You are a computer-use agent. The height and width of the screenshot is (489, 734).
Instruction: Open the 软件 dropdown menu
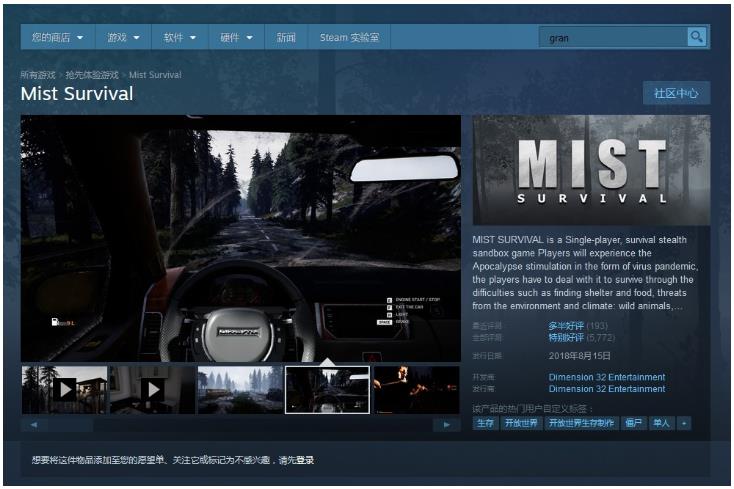click(180, 38)
